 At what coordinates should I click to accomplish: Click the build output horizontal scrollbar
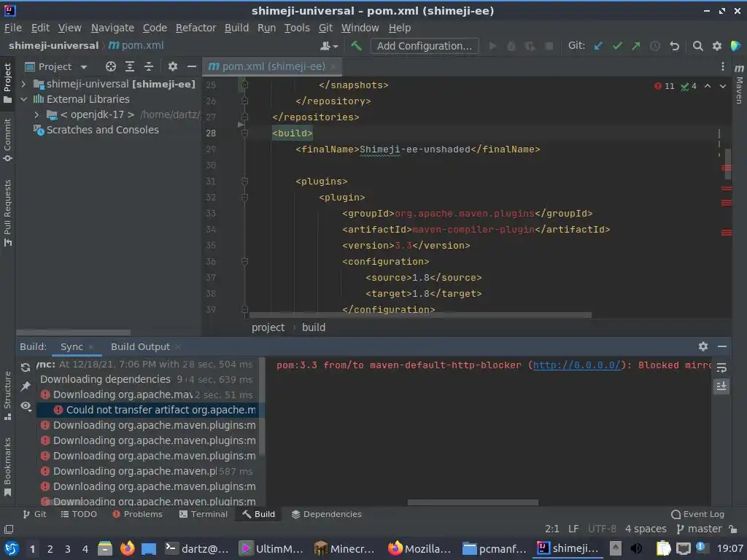473,502
